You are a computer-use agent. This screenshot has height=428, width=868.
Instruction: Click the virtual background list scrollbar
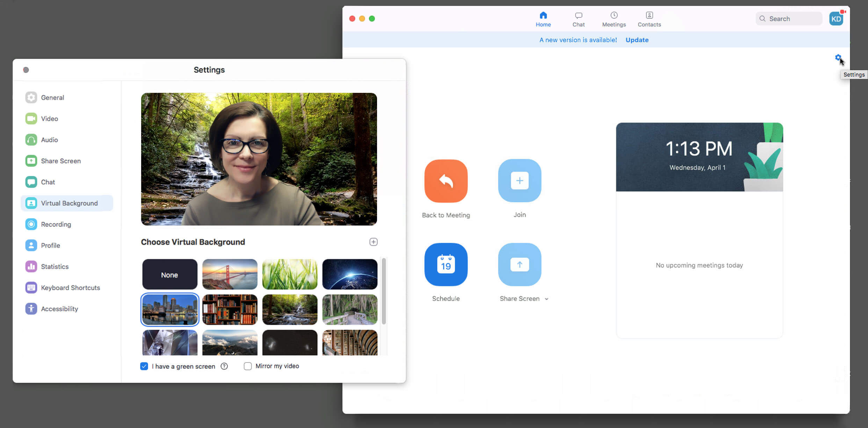point(384,291)
